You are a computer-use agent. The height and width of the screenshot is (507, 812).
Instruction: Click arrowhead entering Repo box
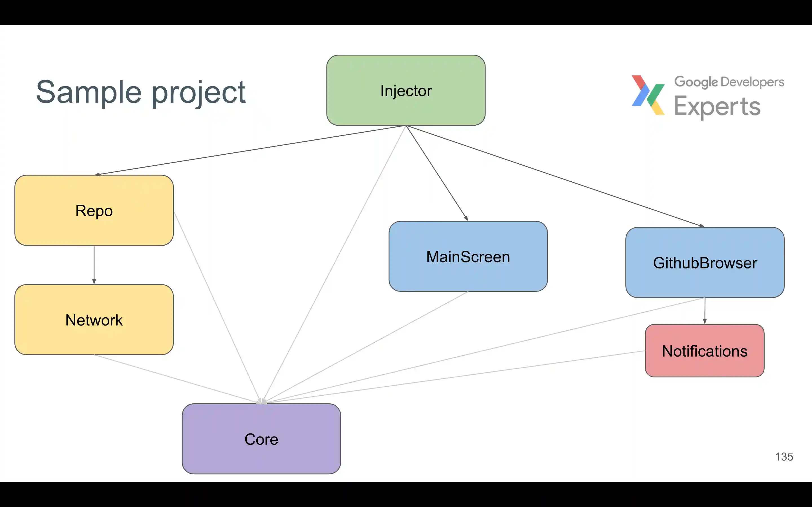coord(98,174)
